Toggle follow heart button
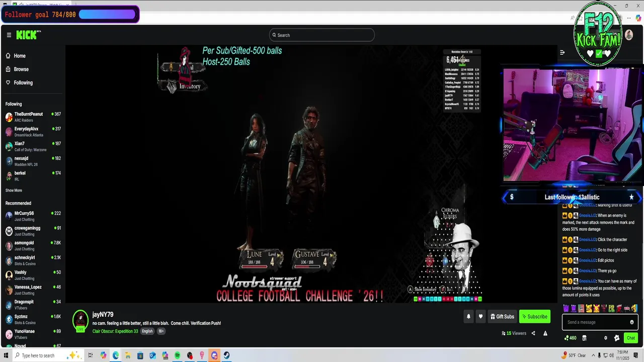This screenshot has width=644, height=362. click(x=480, y=317)
